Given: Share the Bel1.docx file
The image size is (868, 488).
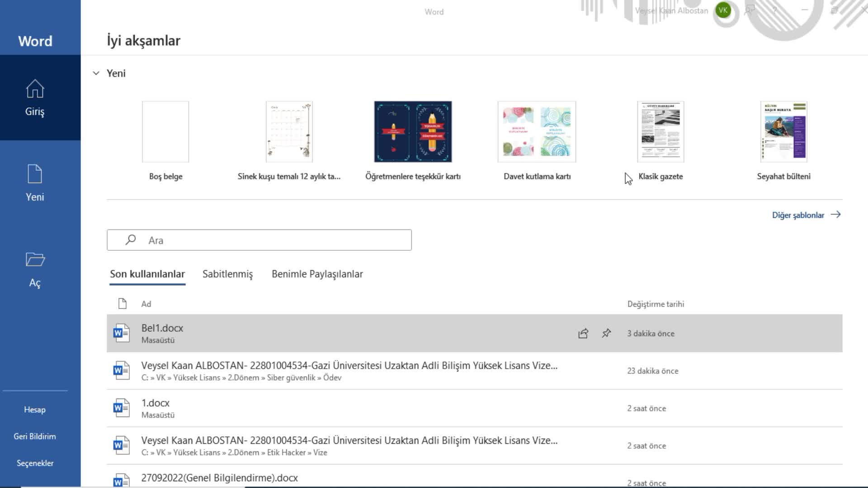Looking at the screenshot, I should pyautogui.click(x=583, y=333).
